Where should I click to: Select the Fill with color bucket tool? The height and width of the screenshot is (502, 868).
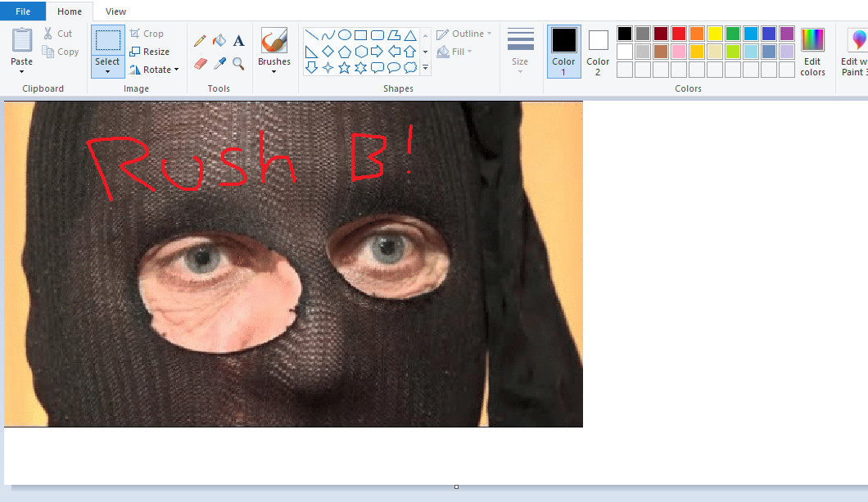coord(219,40)
